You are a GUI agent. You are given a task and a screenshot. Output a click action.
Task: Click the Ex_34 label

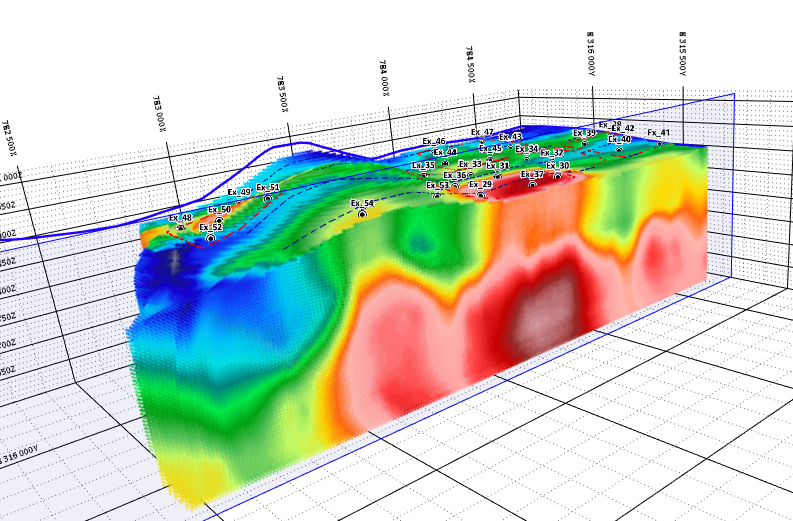pos(527,149)
